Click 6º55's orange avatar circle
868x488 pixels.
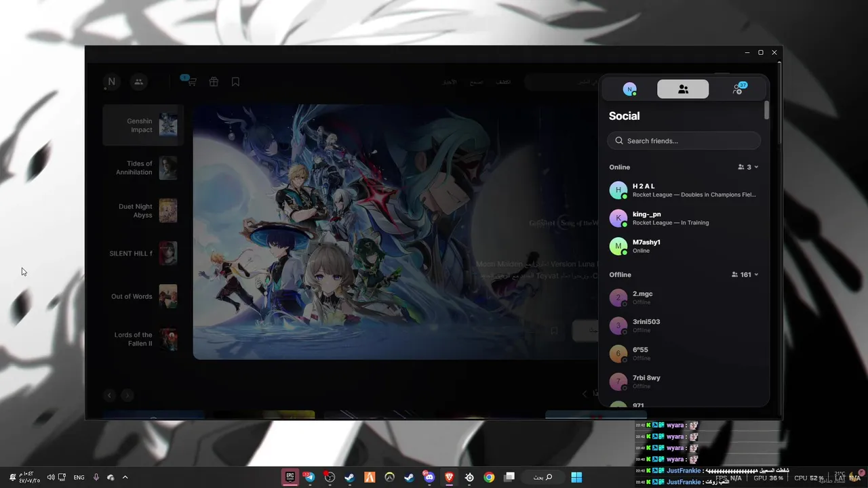[618, 354]
